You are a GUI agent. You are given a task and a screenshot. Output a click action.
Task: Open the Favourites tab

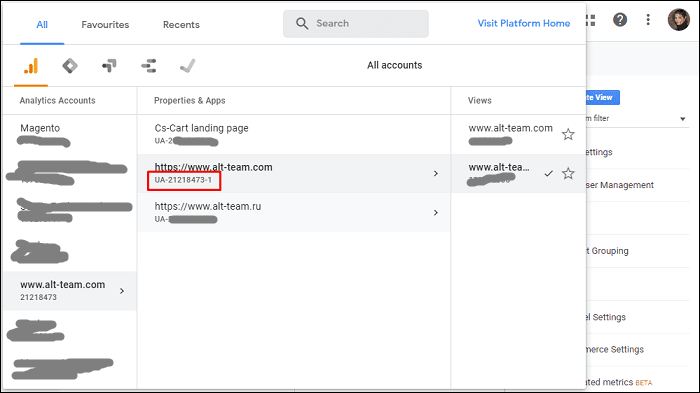click(x=105, y=25)
